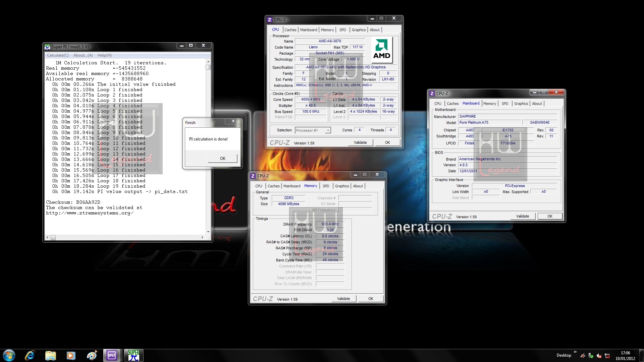Click the Core Speed 4000.4 MHz field
644x362 pixels.
pyautogui.click(x=311, y=100)
